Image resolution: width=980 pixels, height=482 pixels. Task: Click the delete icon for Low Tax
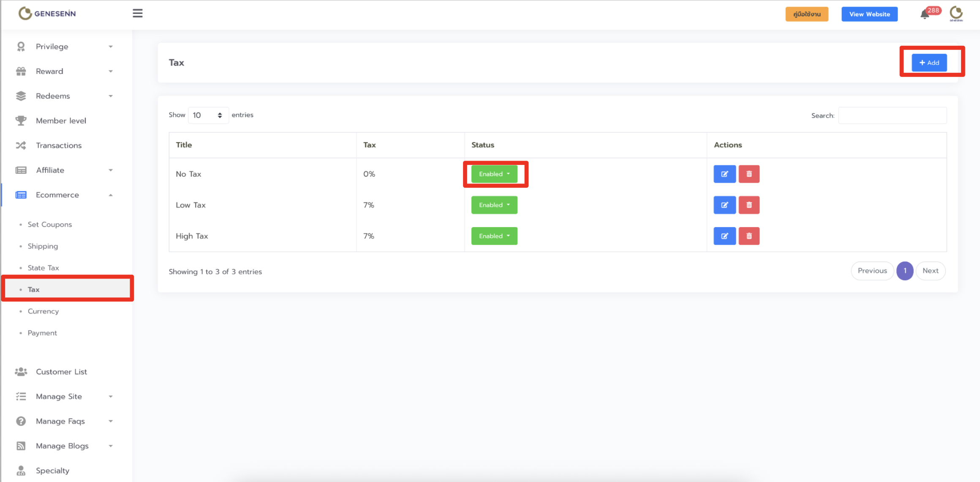coord(749,205)
